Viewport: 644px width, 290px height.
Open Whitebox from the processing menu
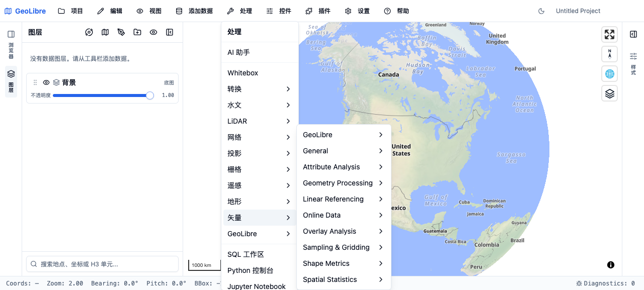coord(260,73)
